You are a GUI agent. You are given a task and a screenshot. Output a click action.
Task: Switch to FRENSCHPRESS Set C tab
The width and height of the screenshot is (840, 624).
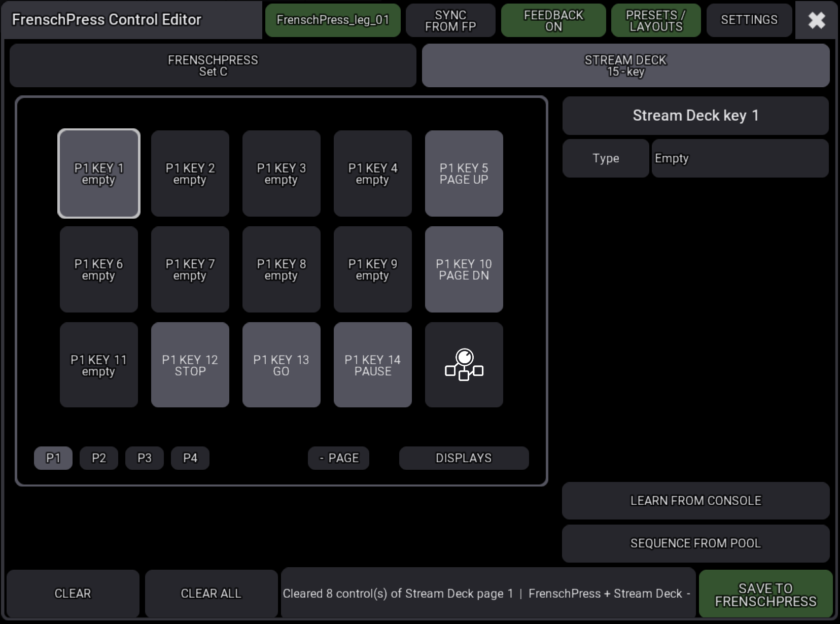(x=213, y=65)
